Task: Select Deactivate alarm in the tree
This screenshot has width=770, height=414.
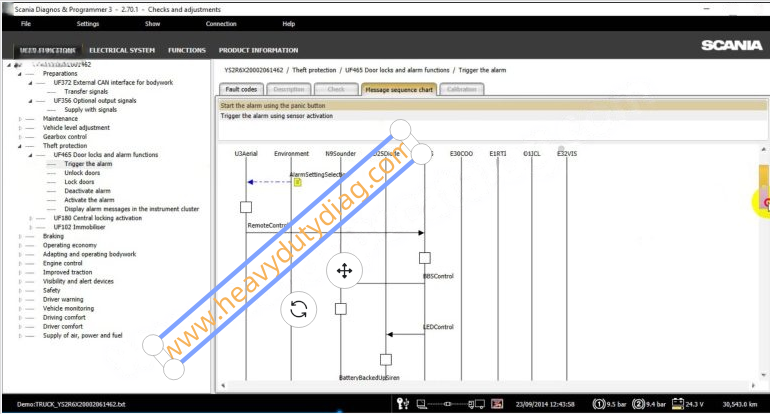Action: coord(87,191)
